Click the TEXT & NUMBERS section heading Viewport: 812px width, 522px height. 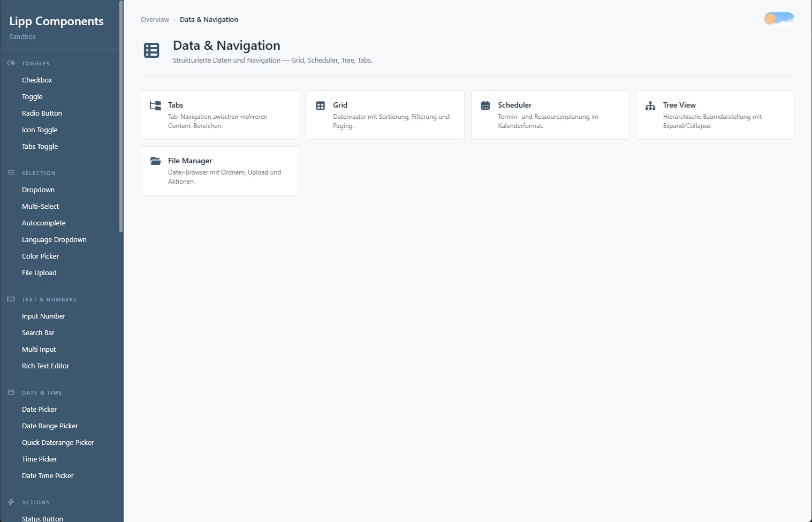tap(49, 300)
